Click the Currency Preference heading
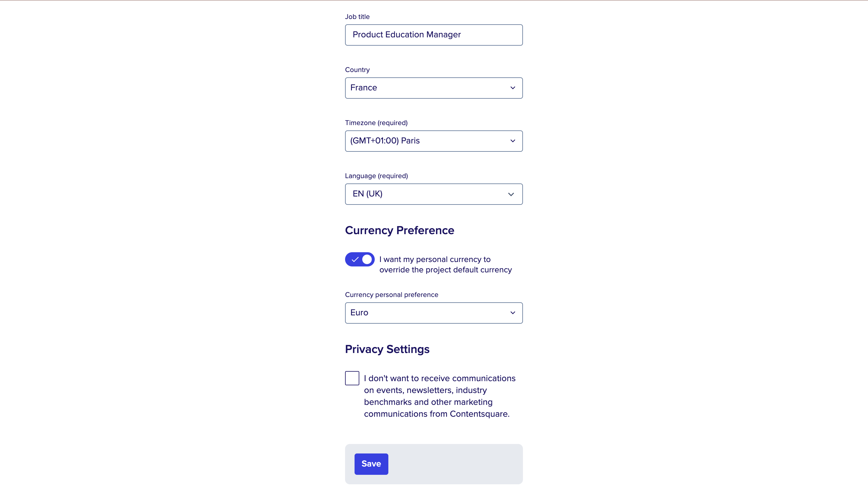868x492 pixels. pos(399,230)
